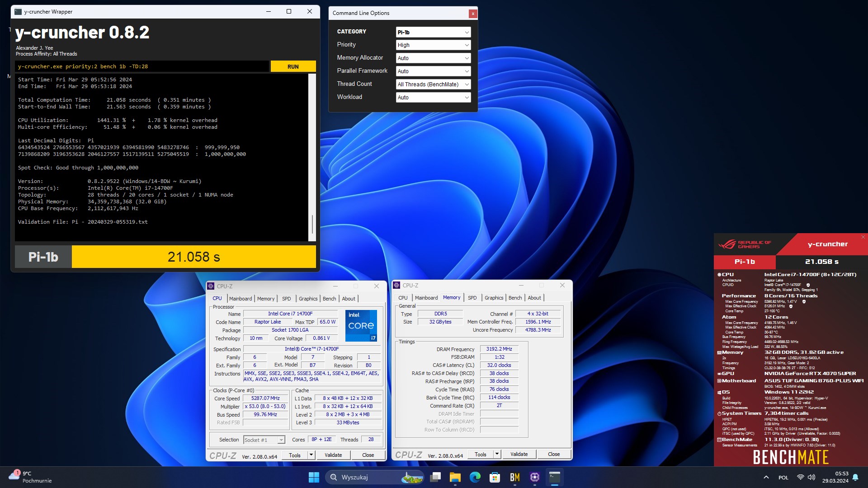Select Graphics tab in right CPU-Z window
Viewport: 868px width, 488px height.
coord(494,298)
